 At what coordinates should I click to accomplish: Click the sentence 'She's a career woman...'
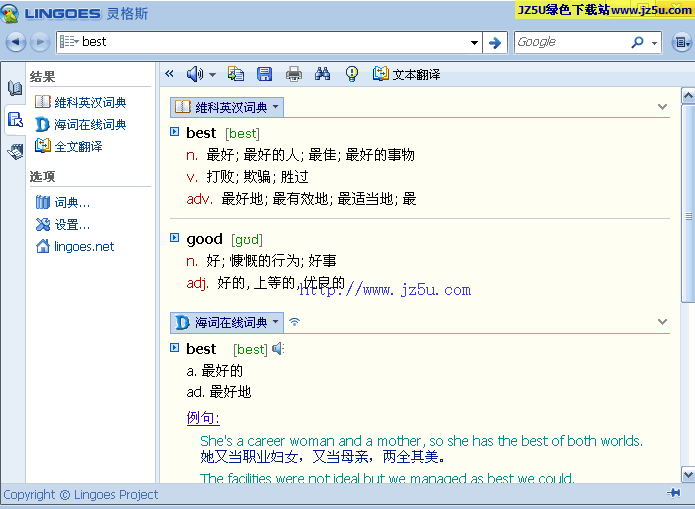pyautogui.click(x=421, y=441)
